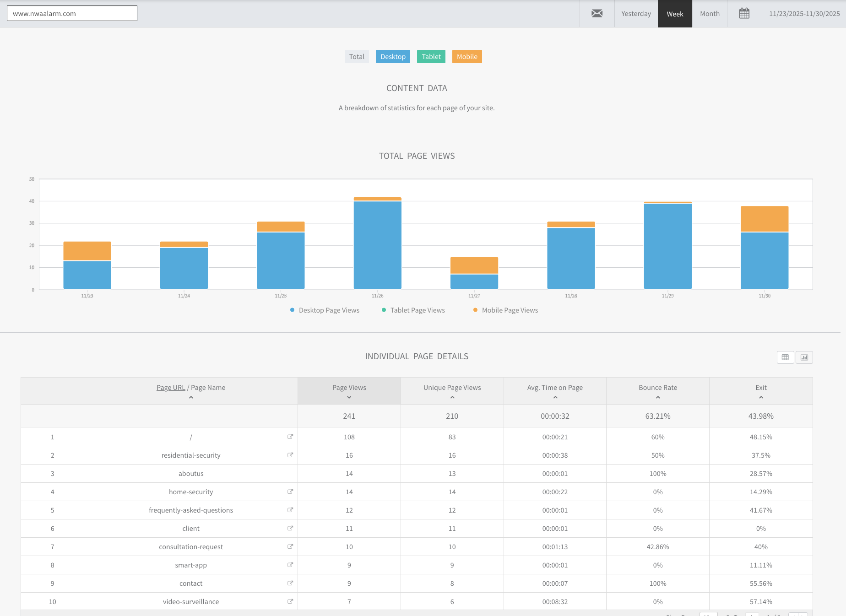
Task: Open the calendar date picker icon
Action: coord(744,14)
